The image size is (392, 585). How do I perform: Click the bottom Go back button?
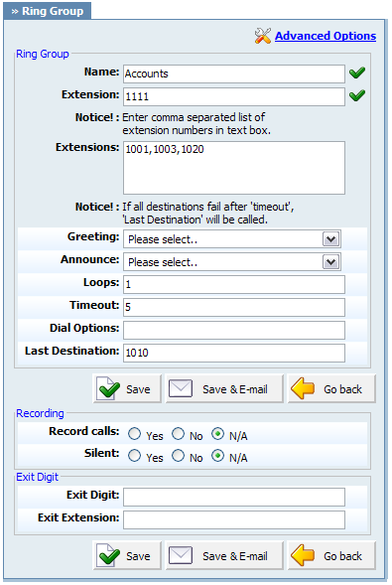click(x=331, y=555)
